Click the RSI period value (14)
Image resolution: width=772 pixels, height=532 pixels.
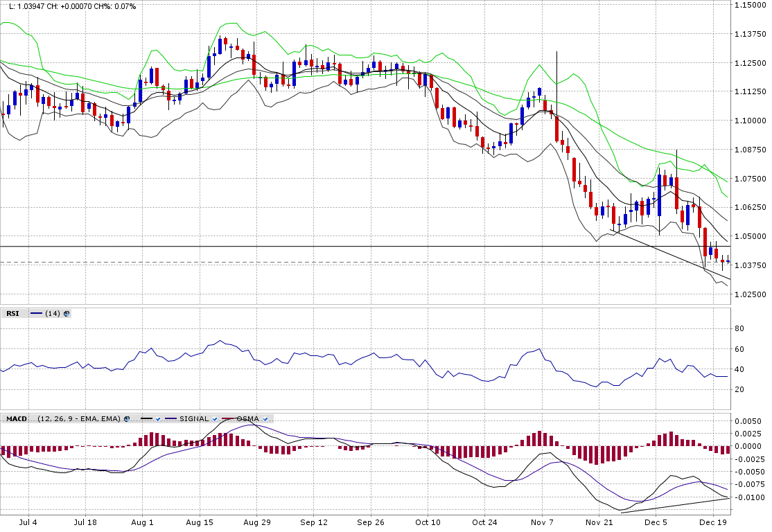point(53,314)
